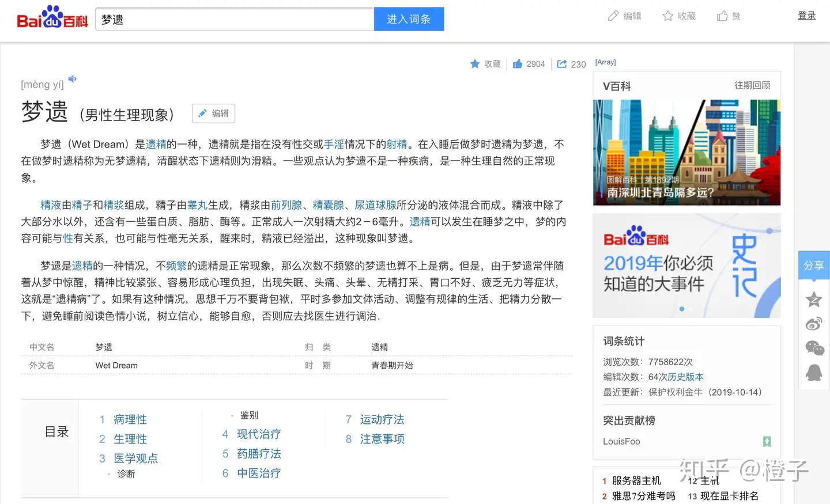Click the 收藏 text in top bar

tap(686, 16)
